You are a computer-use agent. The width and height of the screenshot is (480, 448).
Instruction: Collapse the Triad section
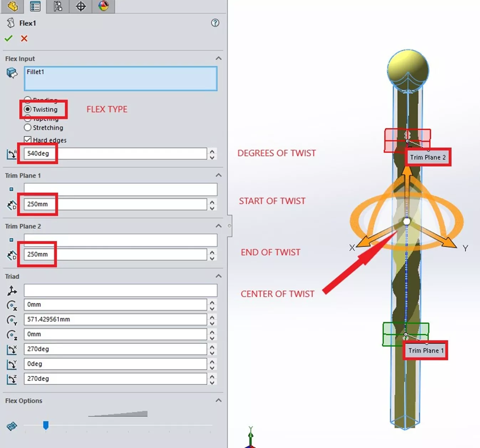tap(218, 276)
